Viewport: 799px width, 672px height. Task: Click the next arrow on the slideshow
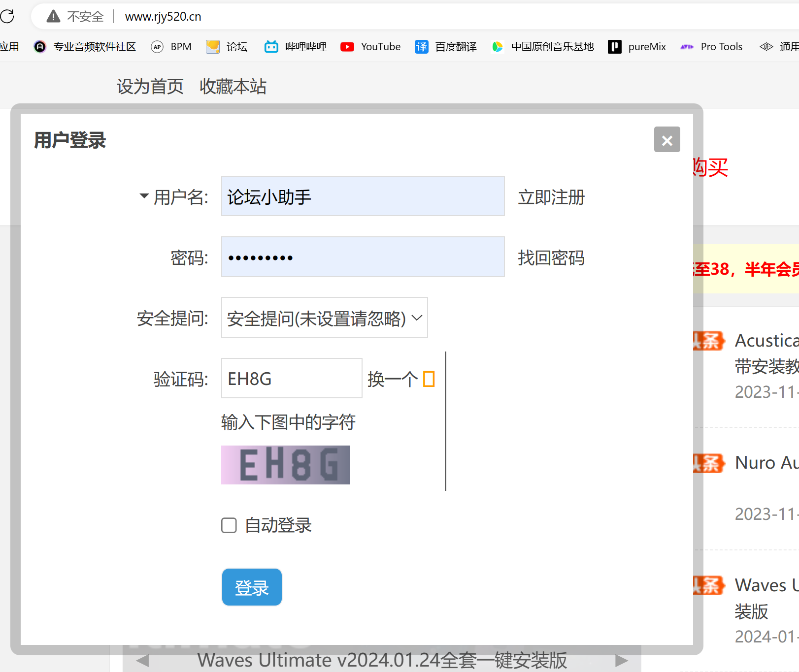[622, 660]
